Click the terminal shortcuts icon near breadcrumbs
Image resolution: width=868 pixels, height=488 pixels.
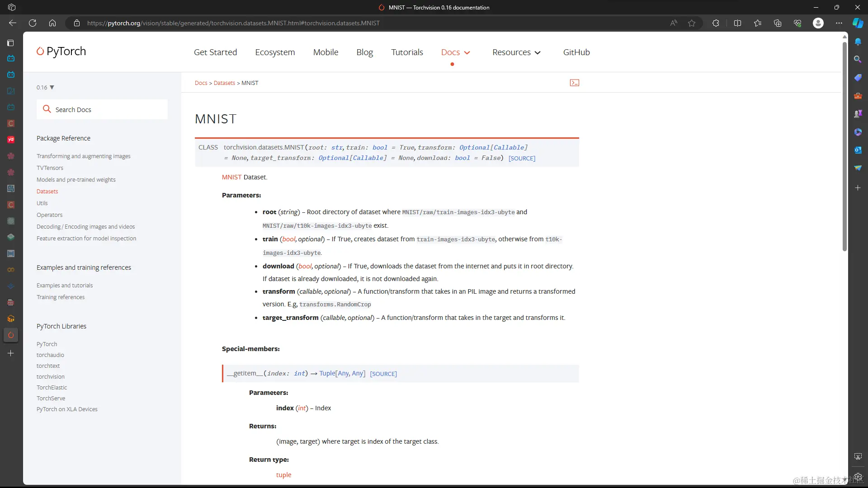tap(574, 83)
